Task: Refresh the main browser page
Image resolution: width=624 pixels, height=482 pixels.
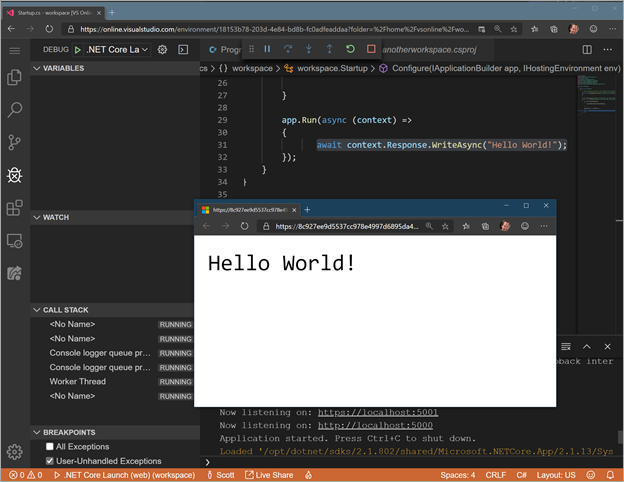Action: 49,29
